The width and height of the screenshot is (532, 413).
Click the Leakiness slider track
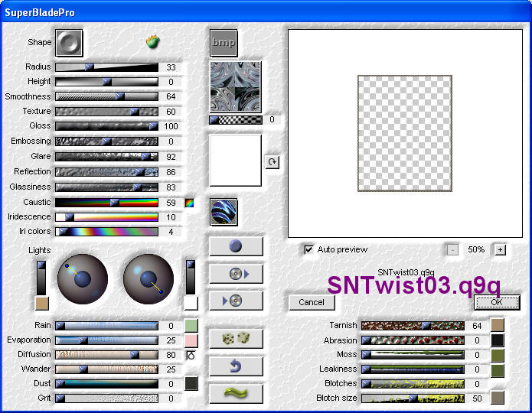pyautogui.click(x=413, y=369)
